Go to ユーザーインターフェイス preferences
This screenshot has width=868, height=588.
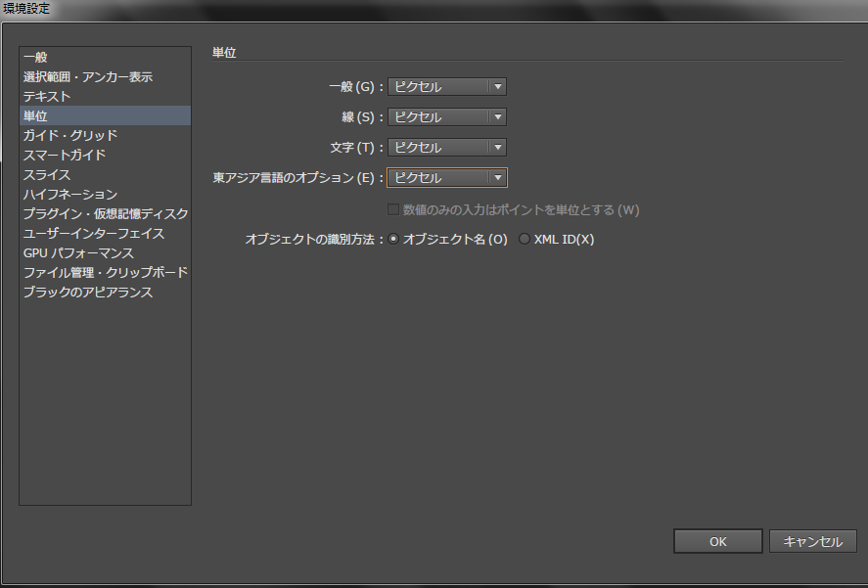tap(105, 233)
